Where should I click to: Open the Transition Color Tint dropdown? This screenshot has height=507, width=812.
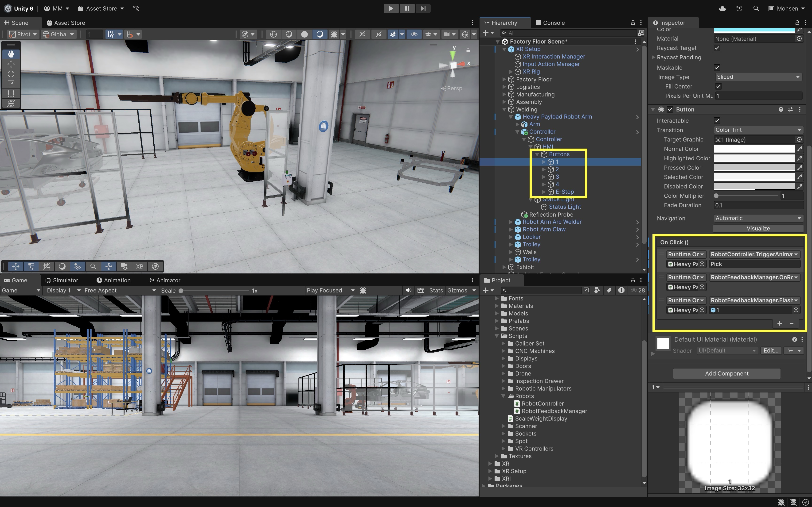coord(758,130)
